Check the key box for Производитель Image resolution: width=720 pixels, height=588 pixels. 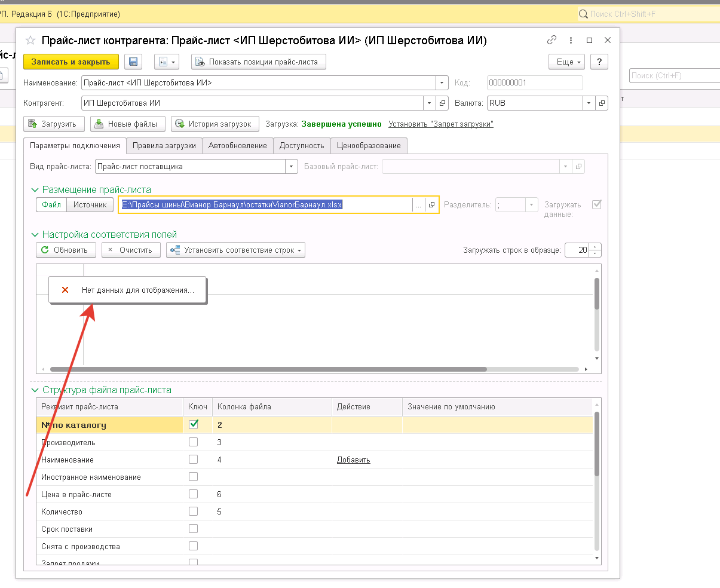[193, 442]
